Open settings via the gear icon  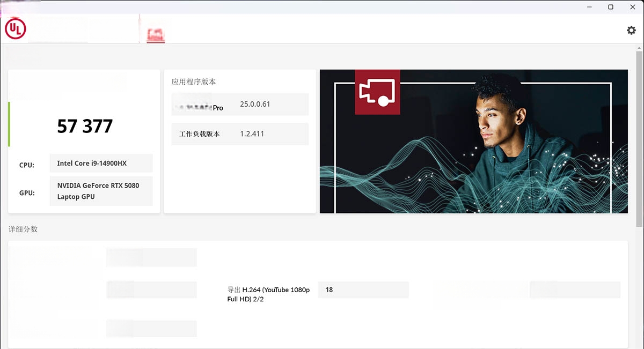point(631,30)
